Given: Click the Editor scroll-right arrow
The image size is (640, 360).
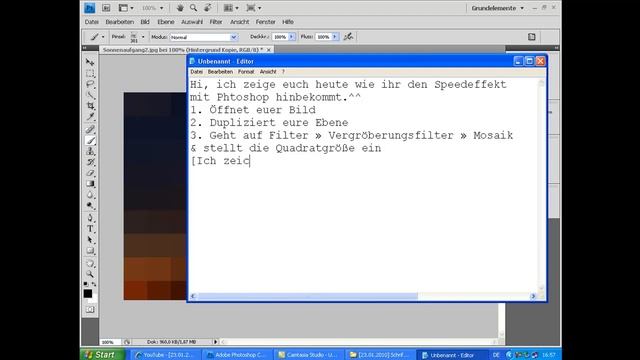Looking at the screenshot, I should 533,296.
